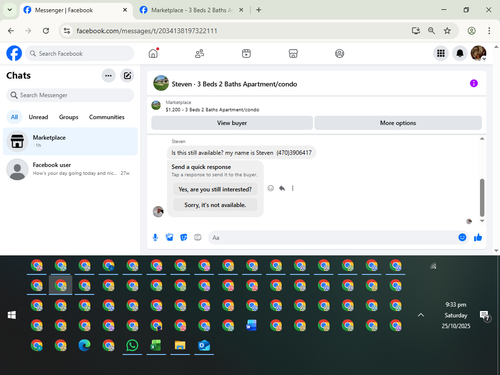Open conversation information purple icon
Viewport: 500px width, 375px height.
click(474, 83)
